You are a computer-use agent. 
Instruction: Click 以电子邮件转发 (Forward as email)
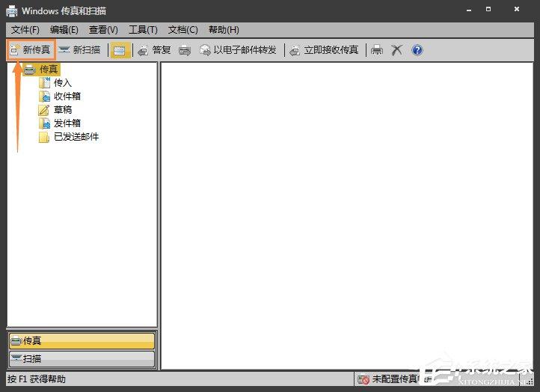coord(238,50)
